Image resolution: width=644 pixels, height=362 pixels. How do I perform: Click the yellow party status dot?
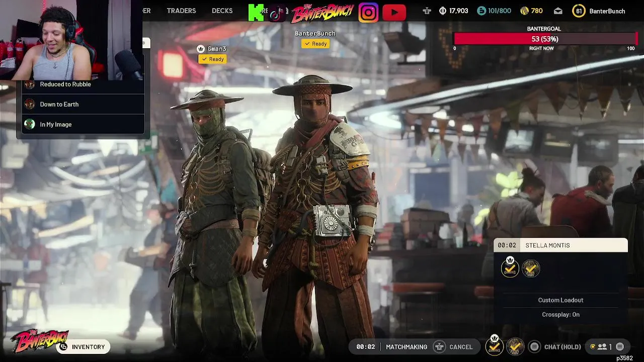pyautogui.click(x=593, y=347)
